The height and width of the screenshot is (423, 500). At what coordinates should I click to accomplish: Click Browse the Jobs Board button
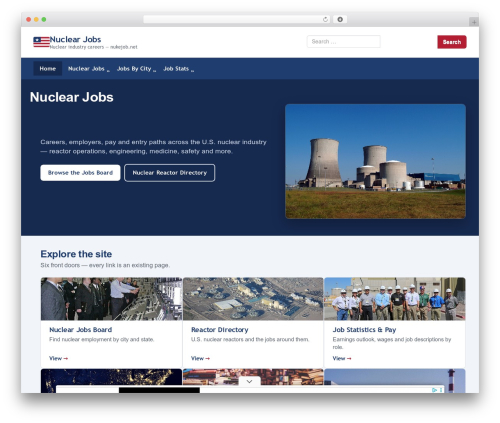pyautogui.click(x=80, y=173)
